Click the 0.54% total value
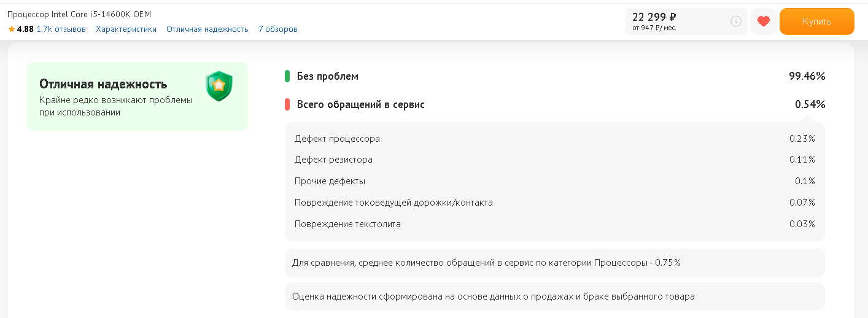This screenshot has height=318, width=868. pos(810,104)
